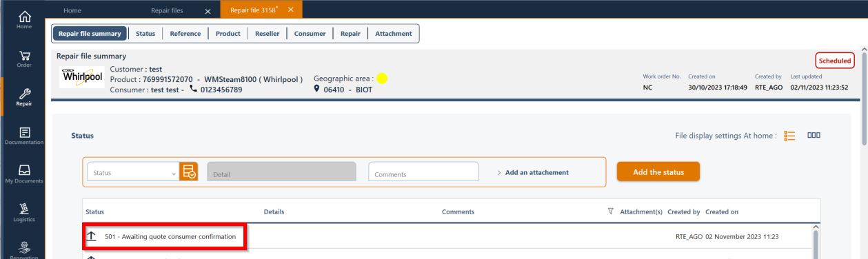Image resolution: width=868 pixels, height=259 pixels.
Task: Open the Product section tab
Action: [x=228, y=34]
